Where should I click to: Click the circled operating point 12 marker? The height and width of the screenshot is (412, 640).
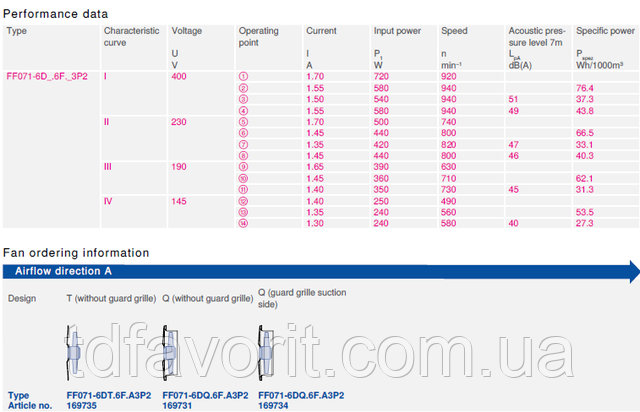pyautogui.click(x=243, y=201)
